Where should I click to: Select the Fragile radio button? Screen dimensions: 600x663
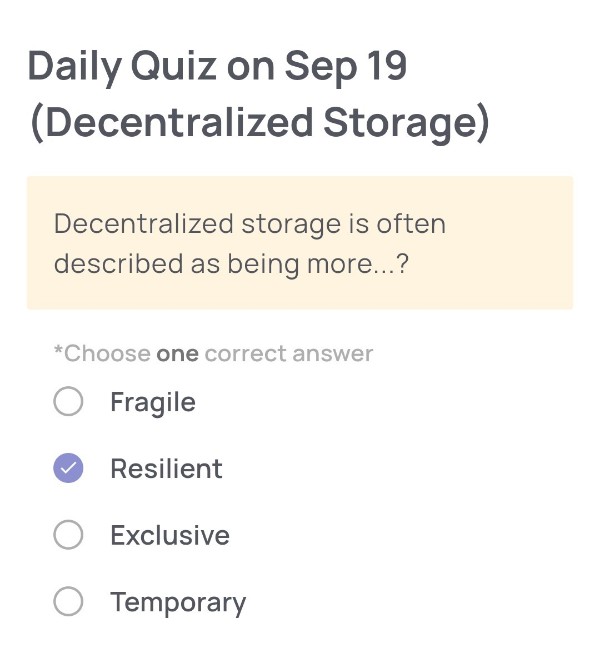pyautogui.click(x=68, y=403)
